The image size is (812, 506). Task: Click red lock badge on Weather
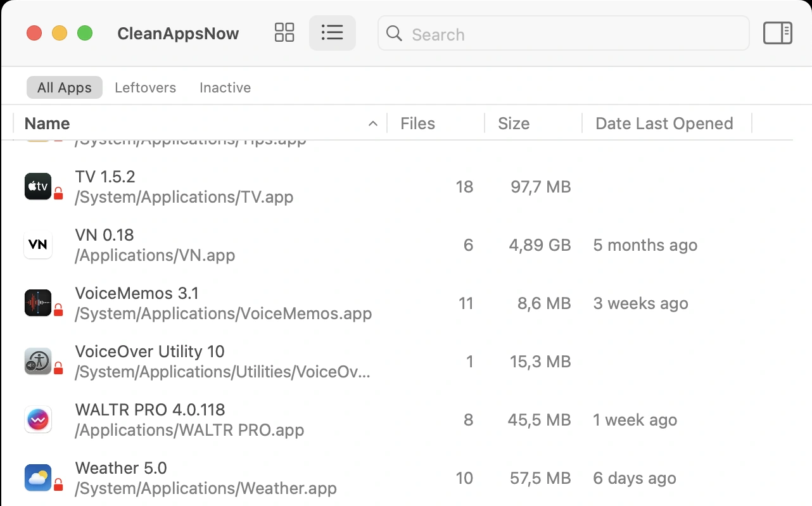pyautogui.click(x=58, y=485)
